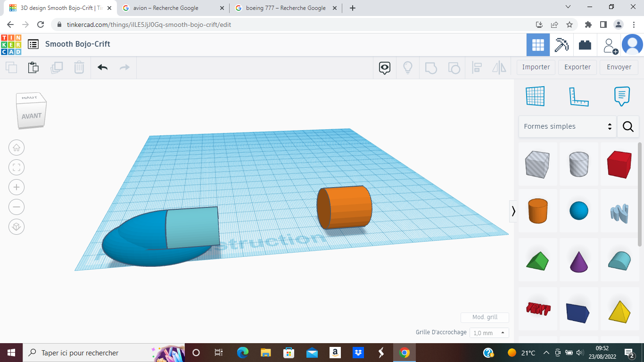This screenshot has height=362, width=644.
Task: Click the view cube AVANT face
Action: click(32, 116)
